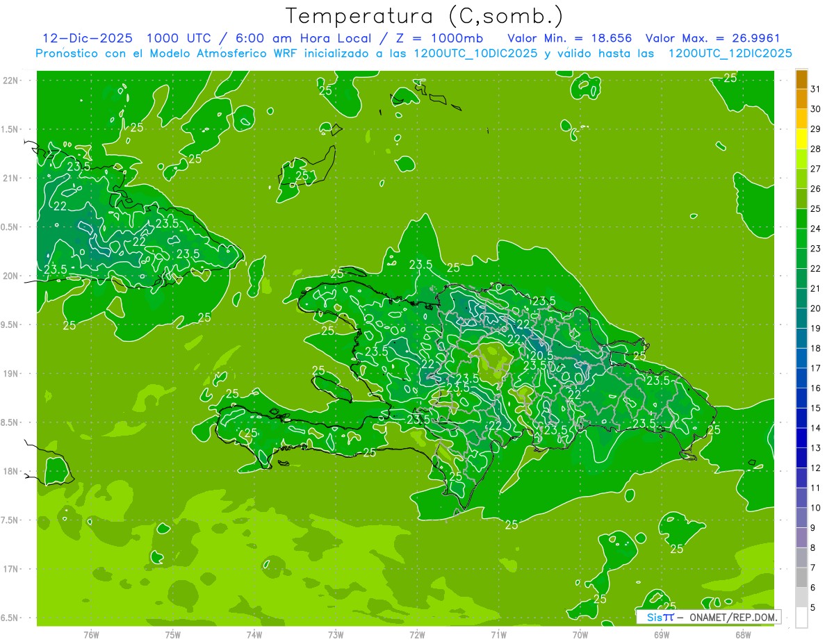Pick the yellow legend swatch between 28 and 29
The height and width of the screenshot is (644, 834).
801,140
